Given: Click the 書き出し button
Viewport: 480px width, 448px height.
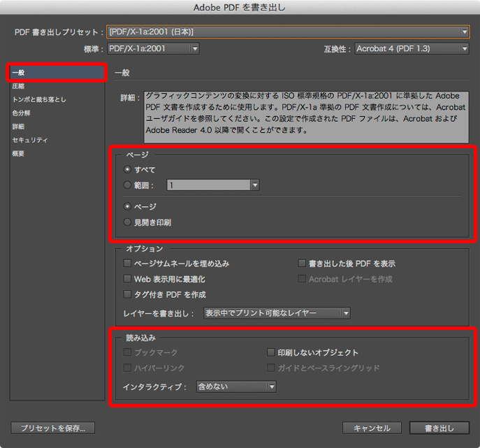Looking at the screenshot, I should (439, 428).
